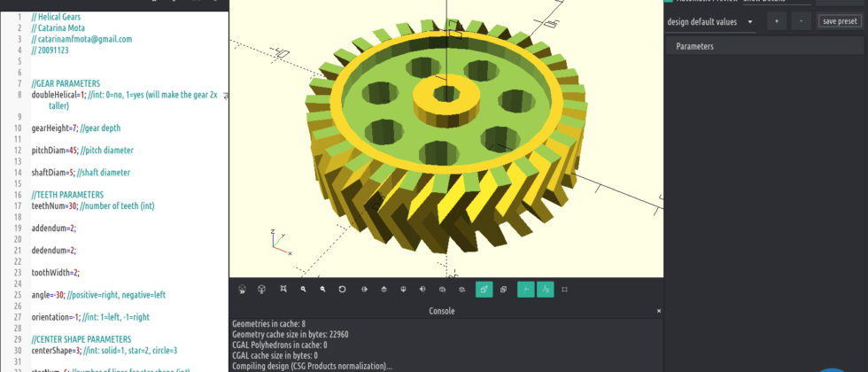This screenshot has height=372, width=868.
Task: Click the Console panel title
Action: click(442, 311)
